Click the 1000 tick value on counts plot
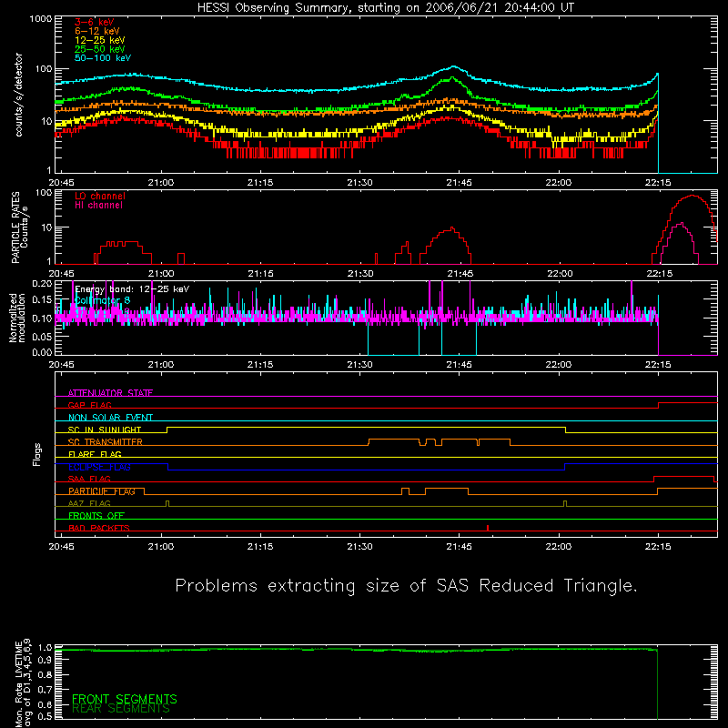 pyautogui.click(x=41, y=19)
